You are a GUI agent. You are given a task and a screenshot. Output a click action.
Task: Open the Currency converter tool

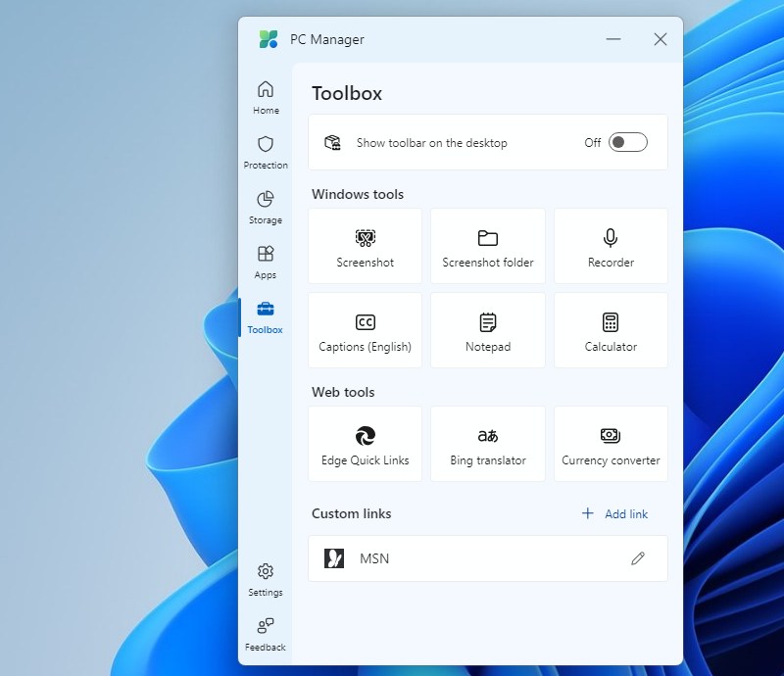[x=611, y=444]
